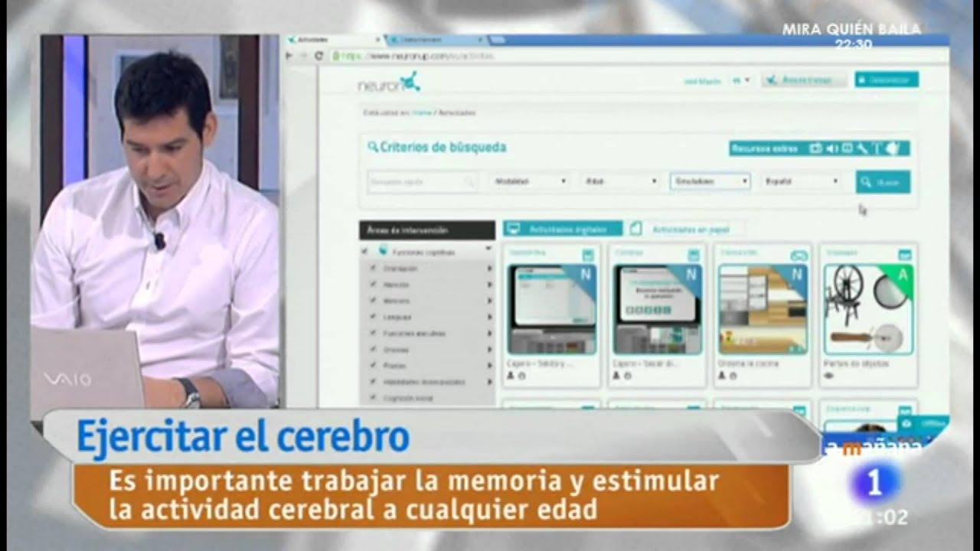980x551 pixels.
Task: Click the Desconectar button
Action: 887,80
